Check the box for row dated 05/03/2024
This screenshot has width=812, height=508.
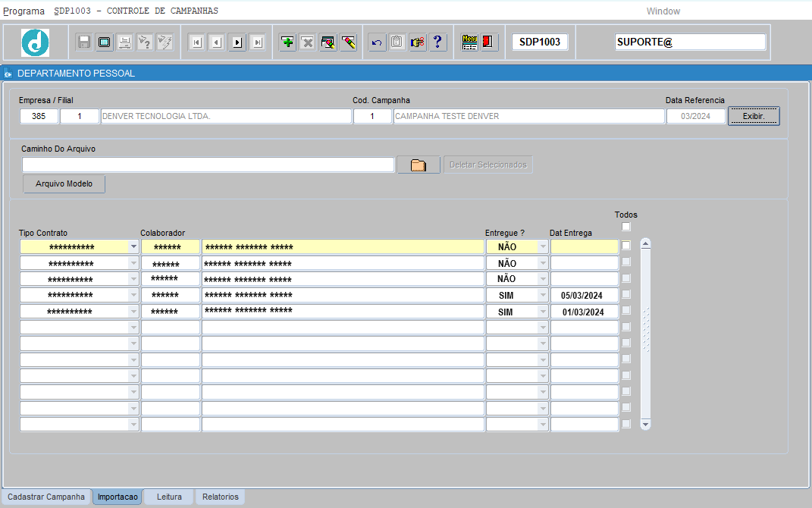point(626,294)
